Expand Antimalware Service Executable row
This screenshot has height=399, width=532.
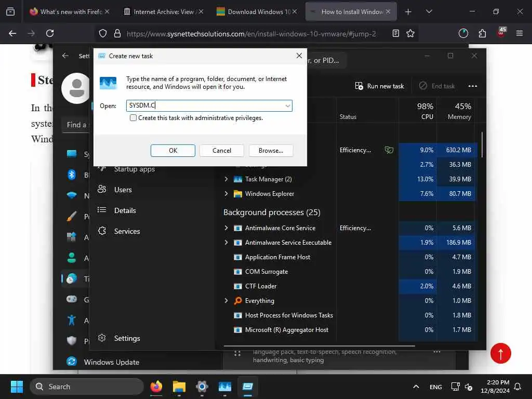[x=227, y=242]
